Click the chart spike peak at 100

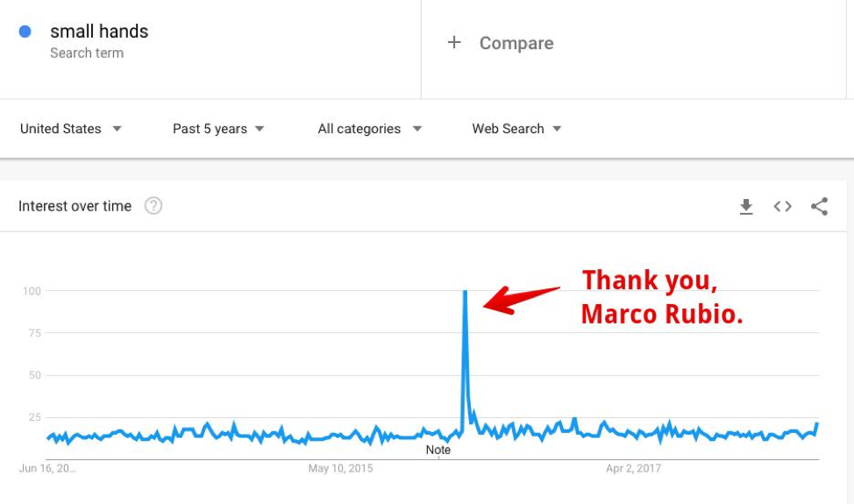[464, 293]
